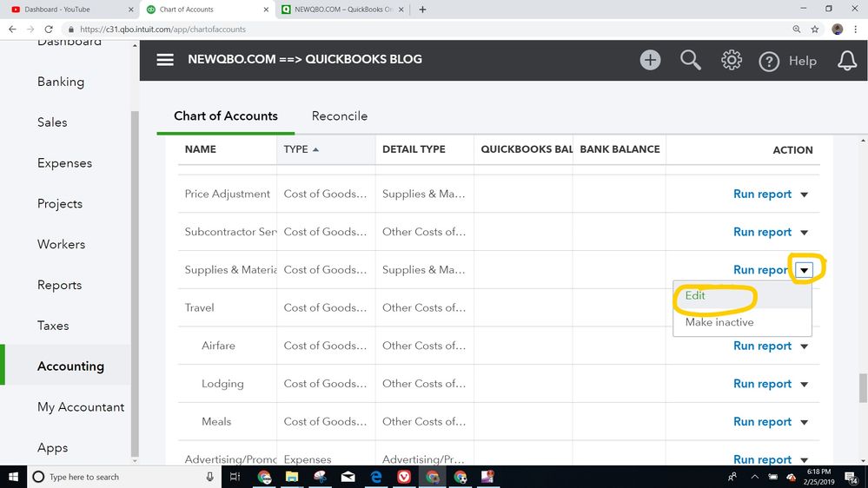868x488 pixels.
Task: Bookmark this page with star icon
Action: click(x=815, y=30)
